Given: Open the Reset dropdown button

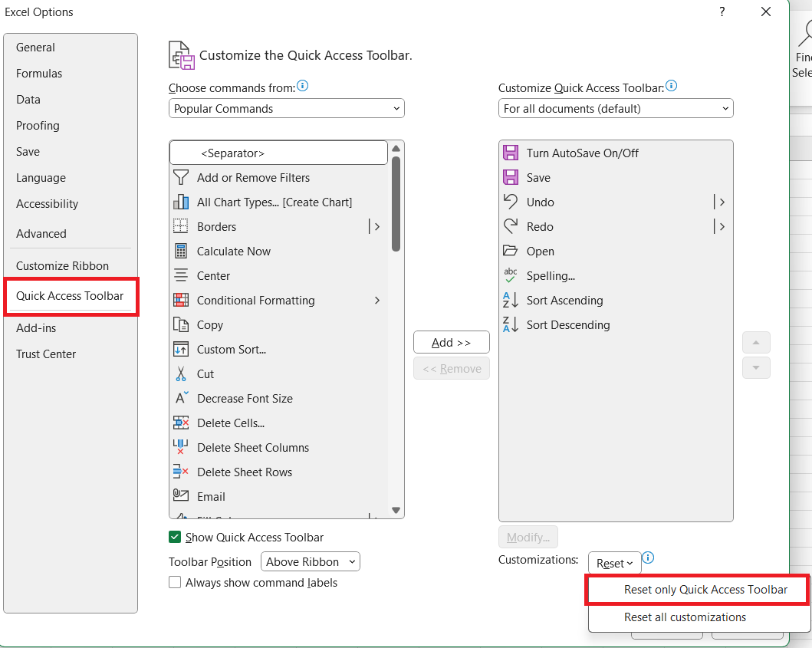Looking at the screenshot, I should click(614, 563).
